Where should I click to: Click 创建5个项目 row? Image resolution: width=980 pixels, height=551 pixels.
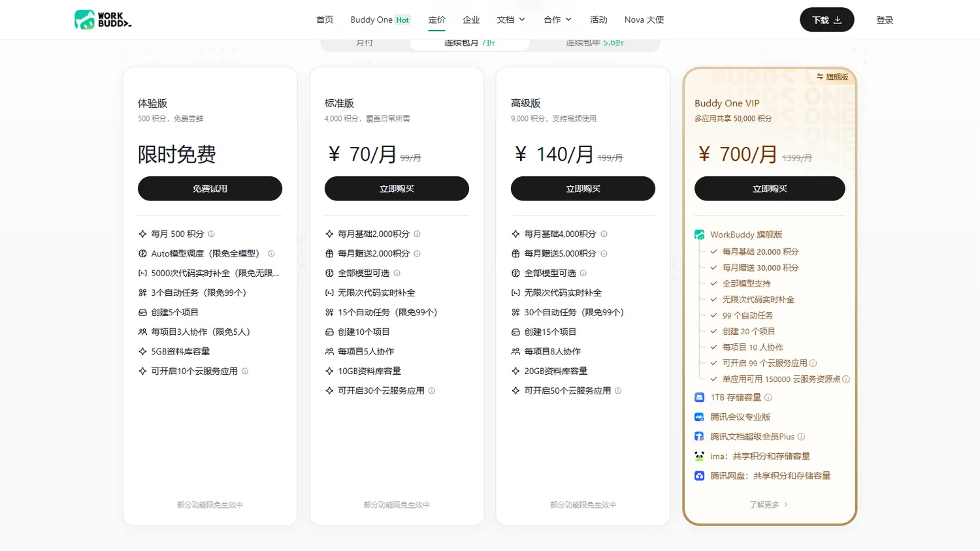pos(168,312)
